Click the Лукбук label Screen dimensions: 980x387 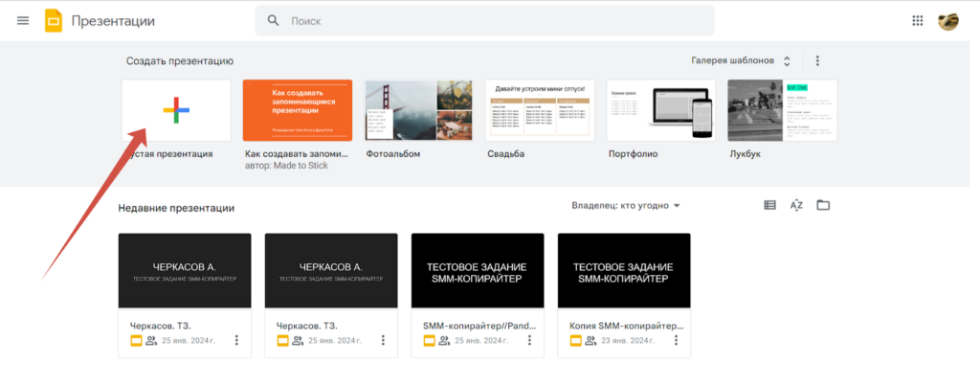(x=745, y=154)
